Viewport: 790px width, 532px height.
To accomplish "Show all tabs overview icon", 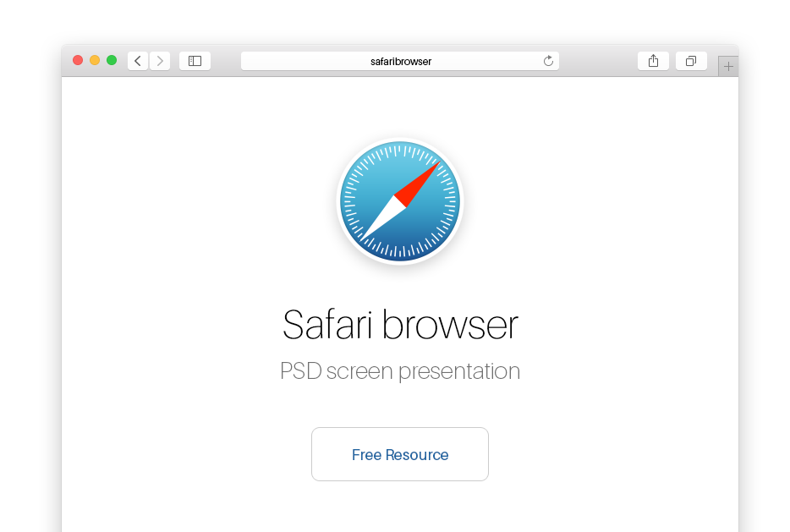I will 691,61.
